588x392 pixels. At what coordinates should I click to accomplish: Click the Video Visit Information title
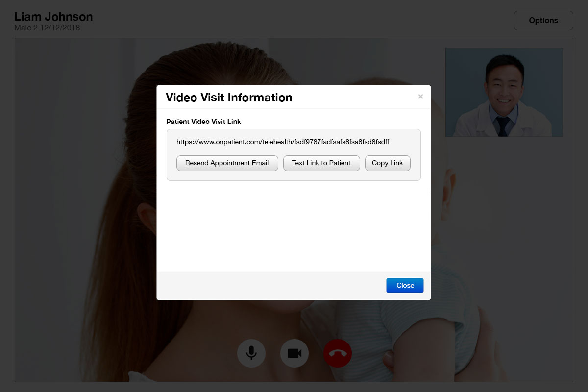click(229, 98)
